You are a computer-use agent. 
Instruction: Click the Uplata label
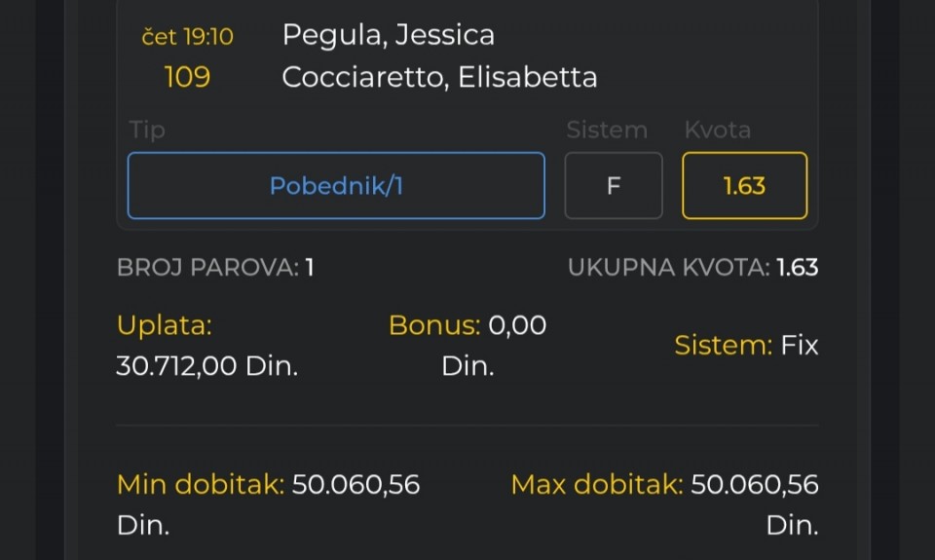(x=164, y=325)
